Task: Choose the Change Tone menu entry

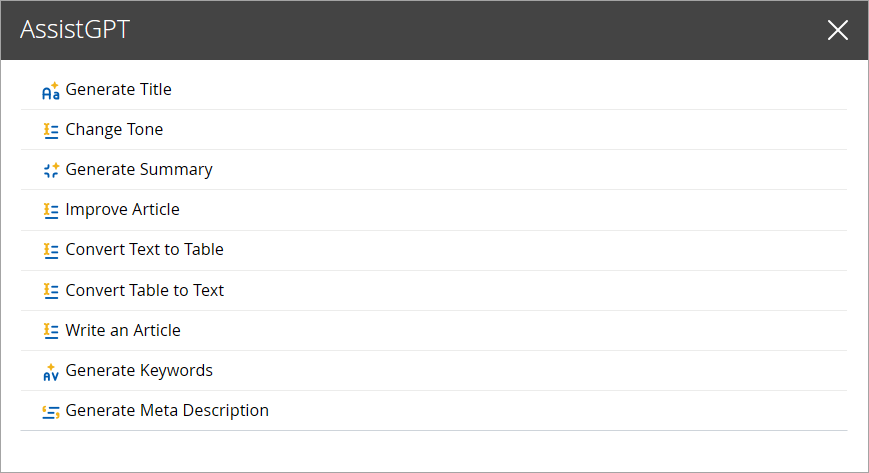Action: 114,130
